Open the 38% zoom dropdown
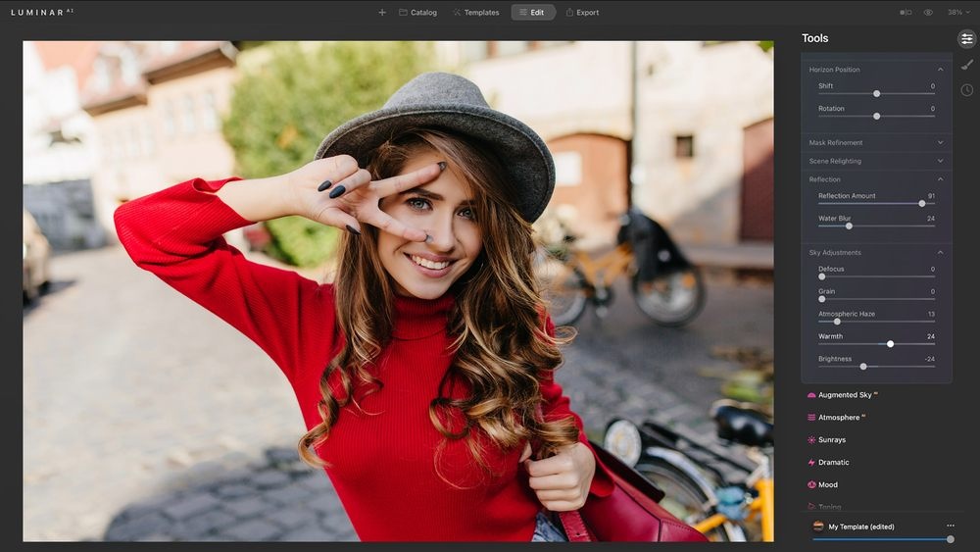Viewport: 980px width, 552px height. [x=957, y=13]
